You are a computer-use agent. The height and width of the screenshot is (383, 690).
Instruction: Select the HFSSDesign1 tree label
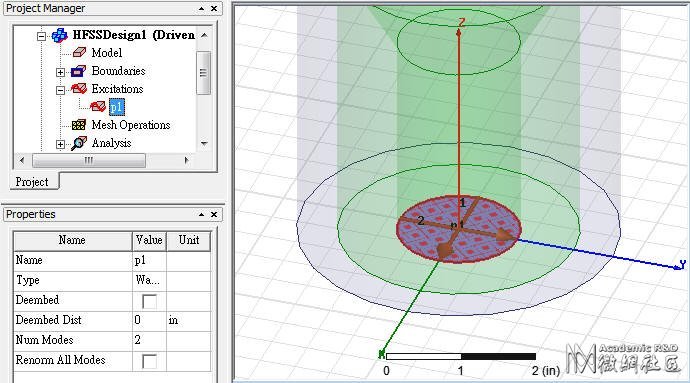(133, 35)
